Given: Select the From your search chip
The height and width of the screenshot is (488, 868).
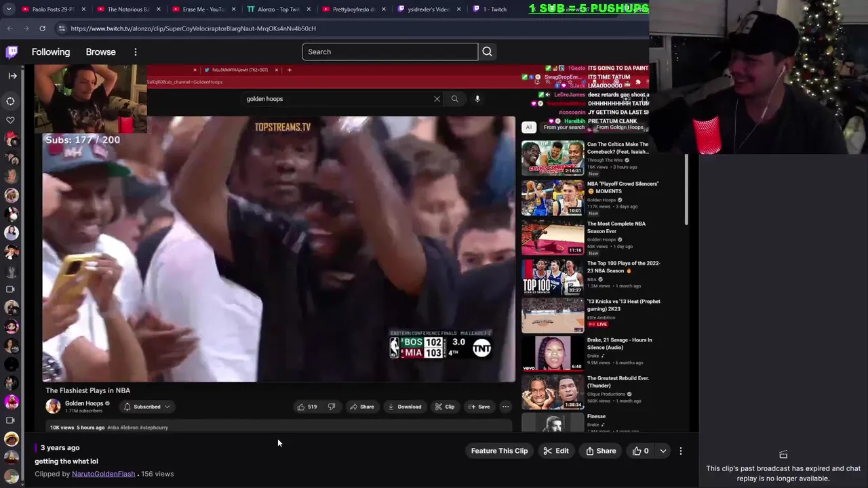Looking at the screenshot, I should (x=564, y=127).
